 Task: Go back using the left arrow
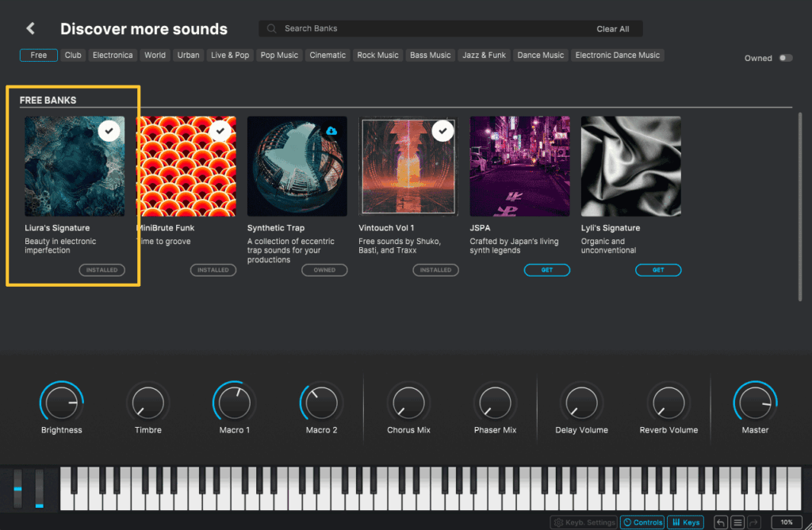pyautogui.click(x=31, y=29)
